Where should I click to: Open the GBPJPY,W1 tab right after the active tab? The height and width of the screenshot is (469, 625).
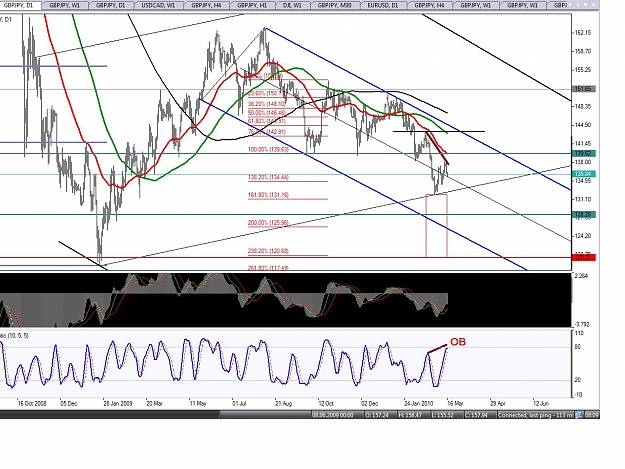[64, 6]
